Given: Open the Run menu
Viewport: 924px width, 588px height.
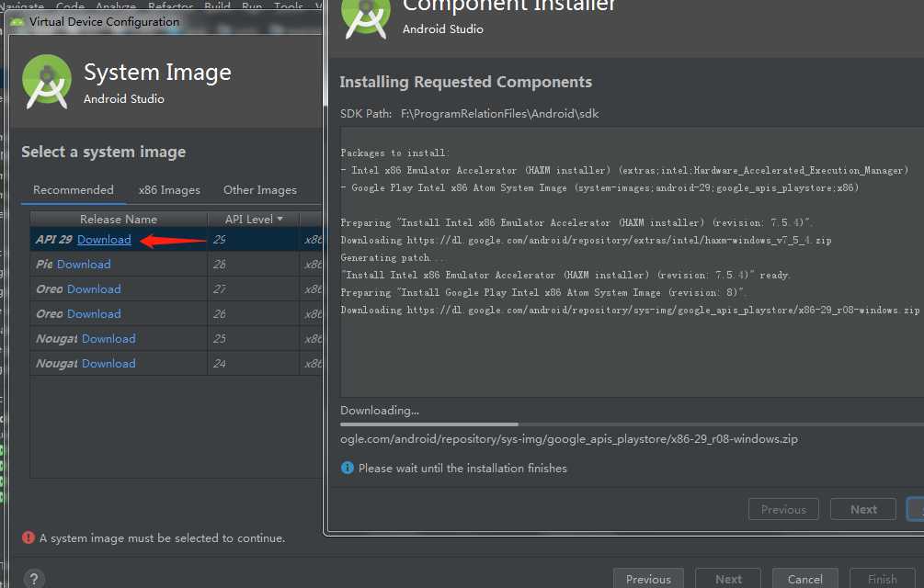Looking at the screenshot, I should pos(252,6).
